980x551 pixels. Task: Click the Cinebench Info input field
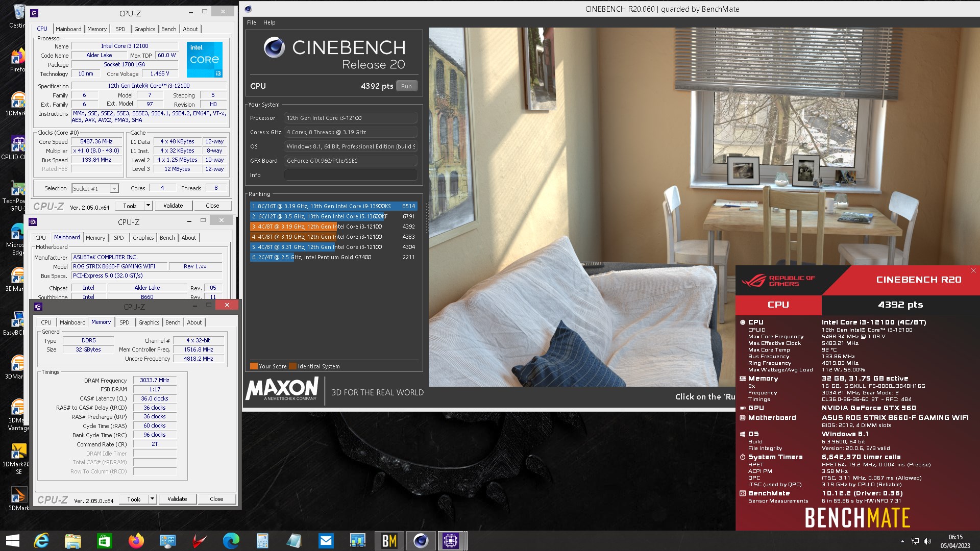tap(351, 175)
